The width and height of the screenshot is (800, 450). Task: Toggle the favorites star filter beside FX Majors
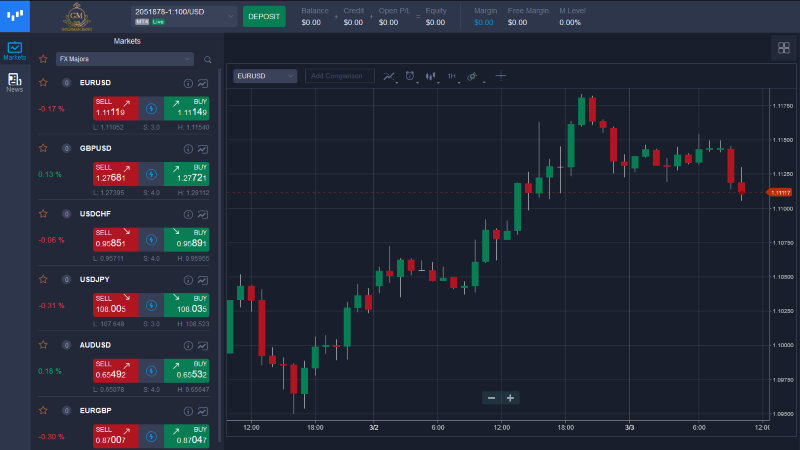pyautogui.click(x=43, y=59)
